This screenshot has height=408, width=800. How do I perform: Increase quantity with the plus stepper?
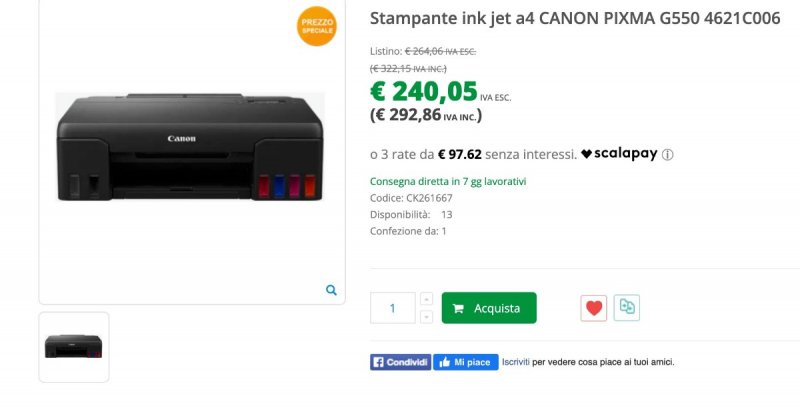pyautogui.click(x=427, y=299)
